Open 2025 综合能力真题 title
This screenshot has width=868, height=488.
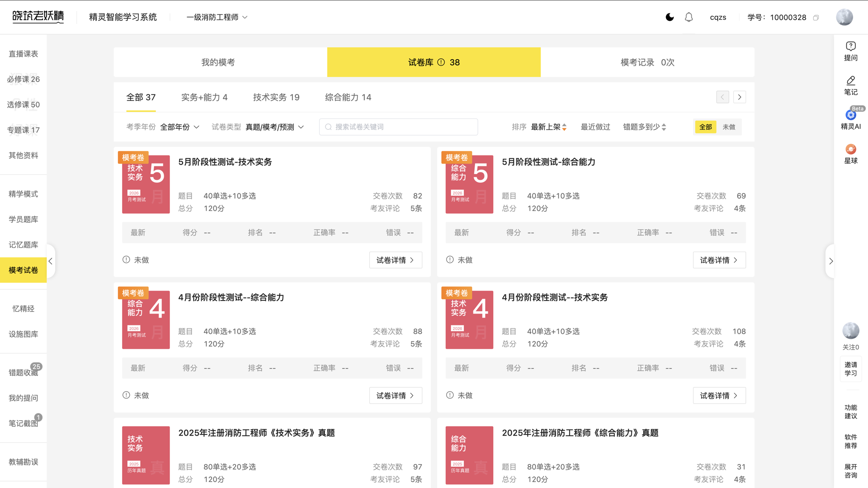580,433
